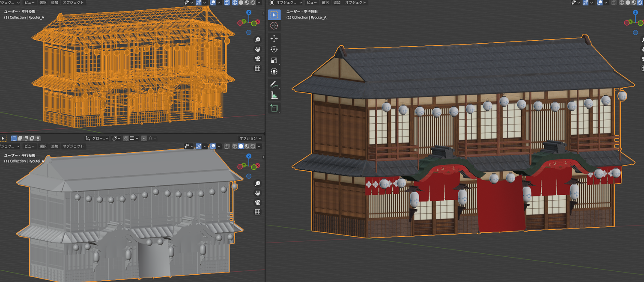Open 選択 menu in top-left viewport
The image size is (644, 282).
[43, 3]
